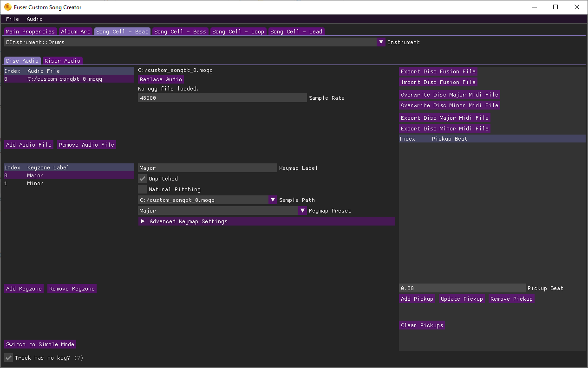Click Export Disc Major Midi File

pyautogui.click(x=445, y=118)
